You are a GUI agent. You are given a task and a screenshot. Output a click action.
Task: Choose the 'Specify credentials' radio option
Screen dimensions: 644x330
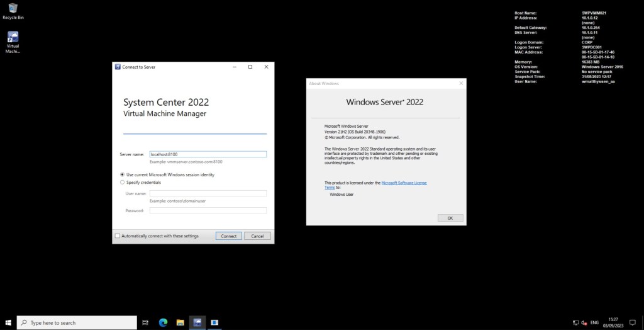coord(122,183)
